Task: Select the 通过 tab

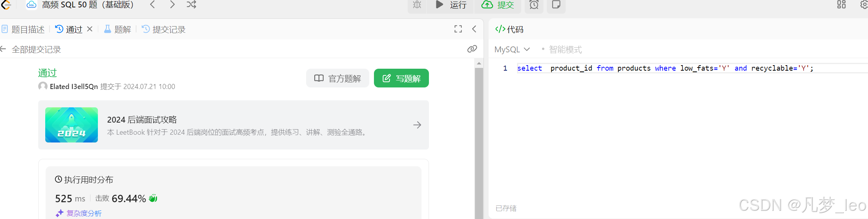Action: [x=69, y=29]
